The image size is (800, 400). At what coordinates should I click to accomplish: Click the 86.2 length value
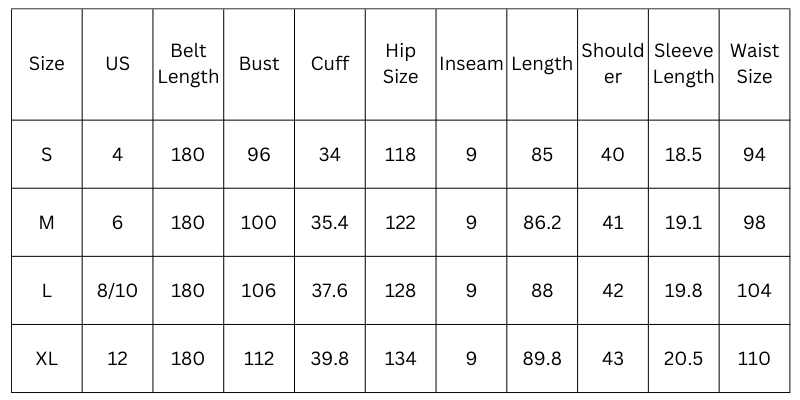[542, 222]
